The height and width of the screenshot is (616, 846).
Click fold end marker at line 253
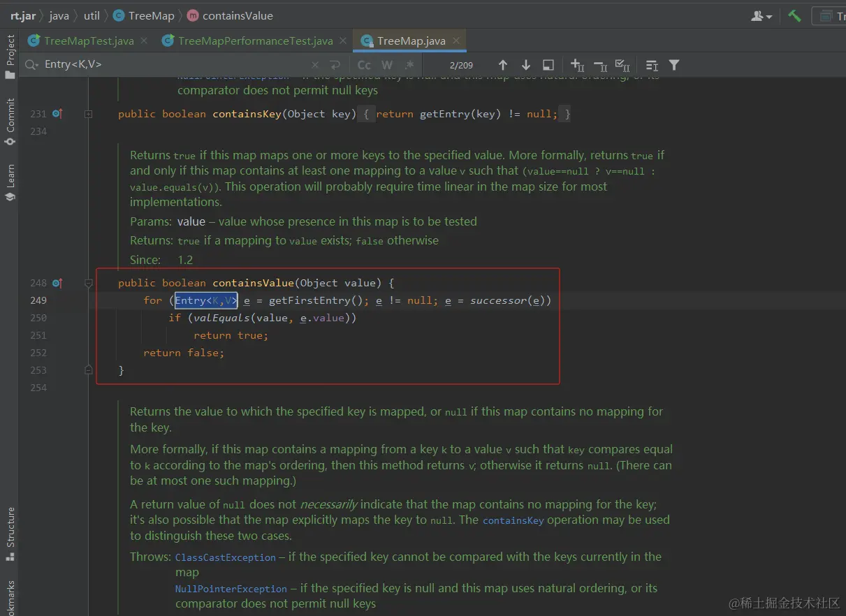coord(89,369)
